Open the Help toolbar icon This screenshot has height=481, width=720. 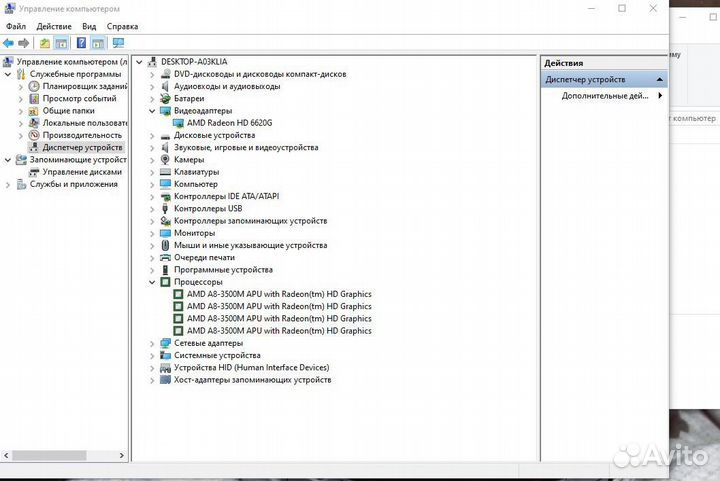tap(81, 43)
